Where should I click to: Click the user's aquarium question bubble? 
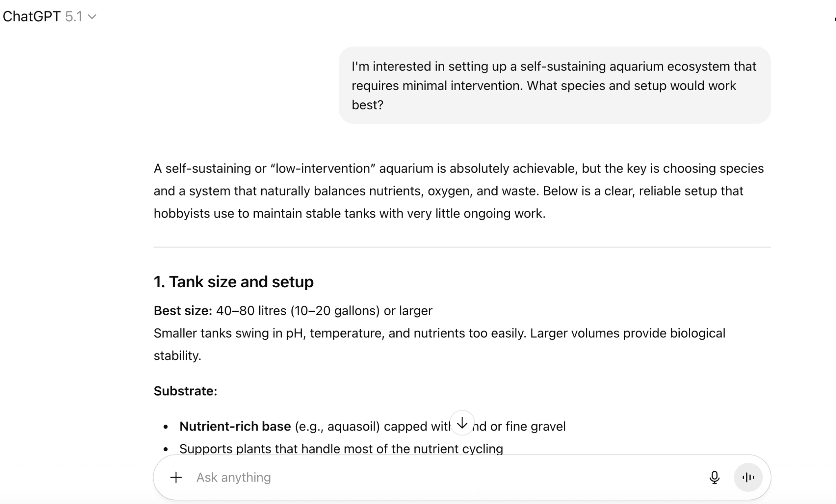(x=554, y=85)
